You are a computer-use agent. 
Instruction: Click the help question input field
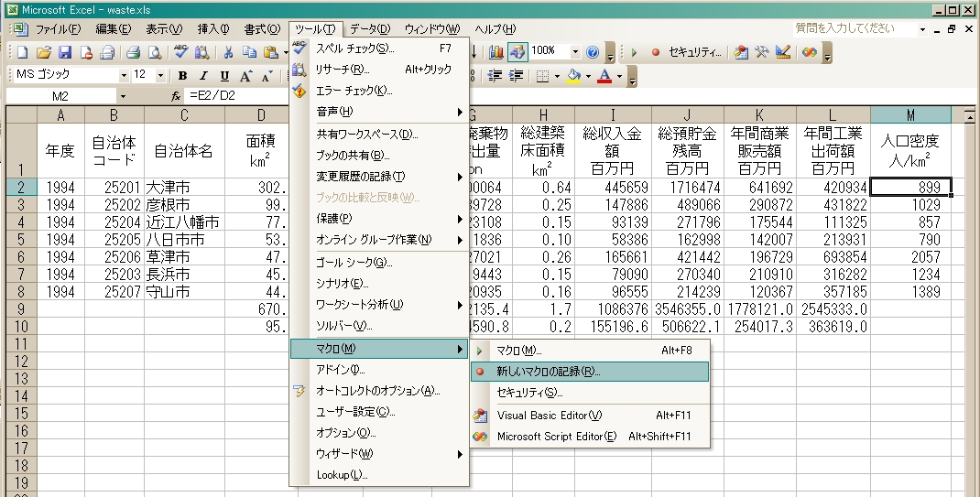(852, 28)
